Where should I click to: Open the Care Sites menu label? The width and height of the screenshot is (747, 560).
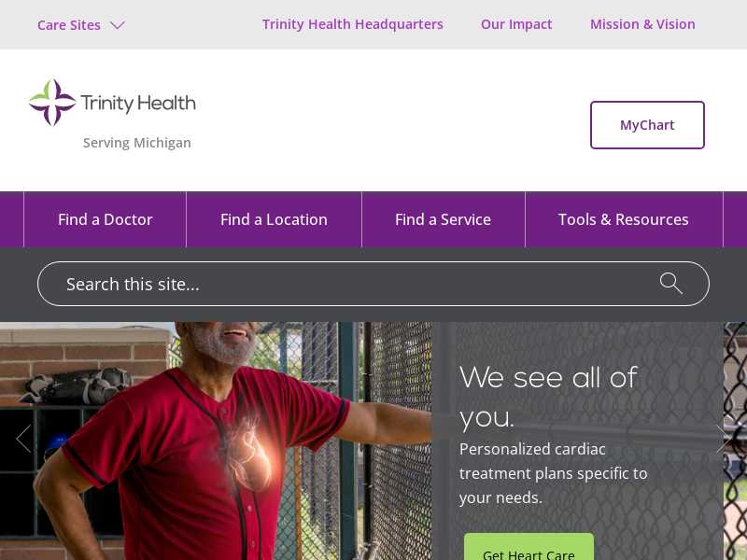click(x=69, y=25)
